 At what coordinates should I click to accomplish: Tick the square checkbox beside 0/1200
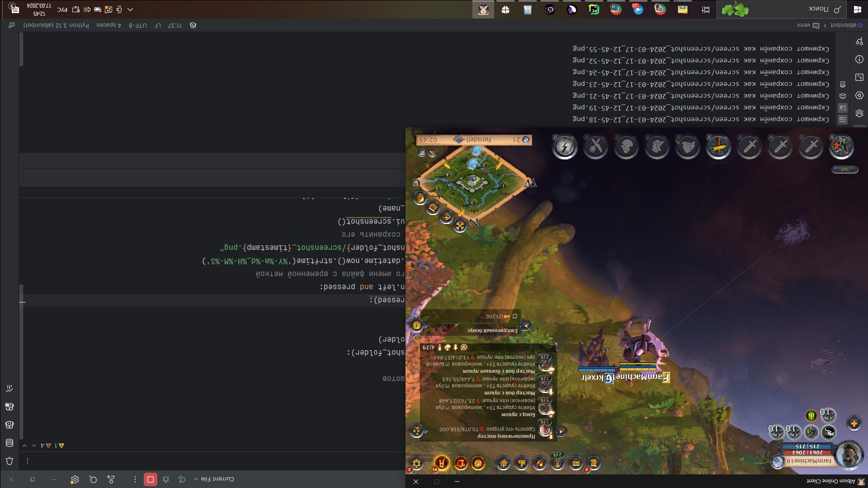pos(514,316)
